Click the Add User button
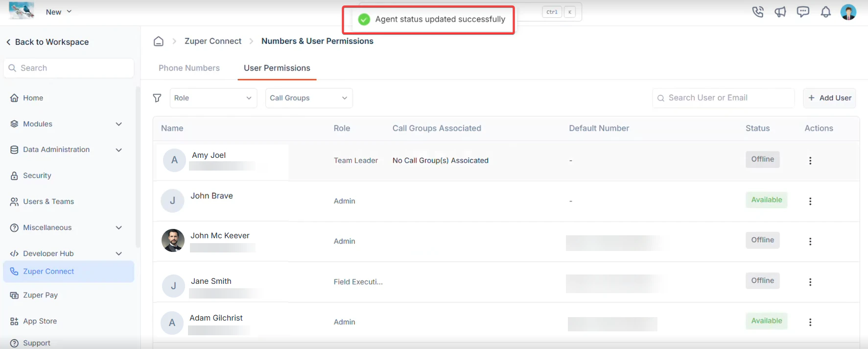This screenshot has width=868, height=349. [829, 98]
